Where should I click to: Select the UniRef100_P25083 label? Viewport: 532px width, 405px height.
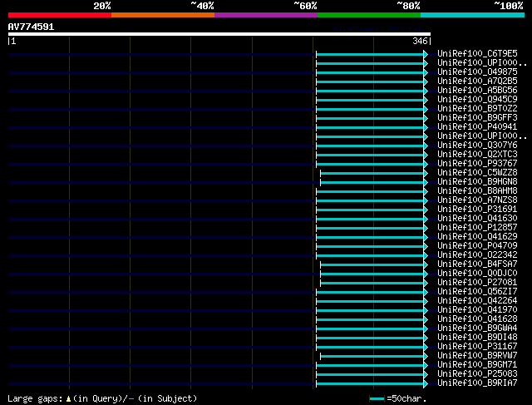477,374
